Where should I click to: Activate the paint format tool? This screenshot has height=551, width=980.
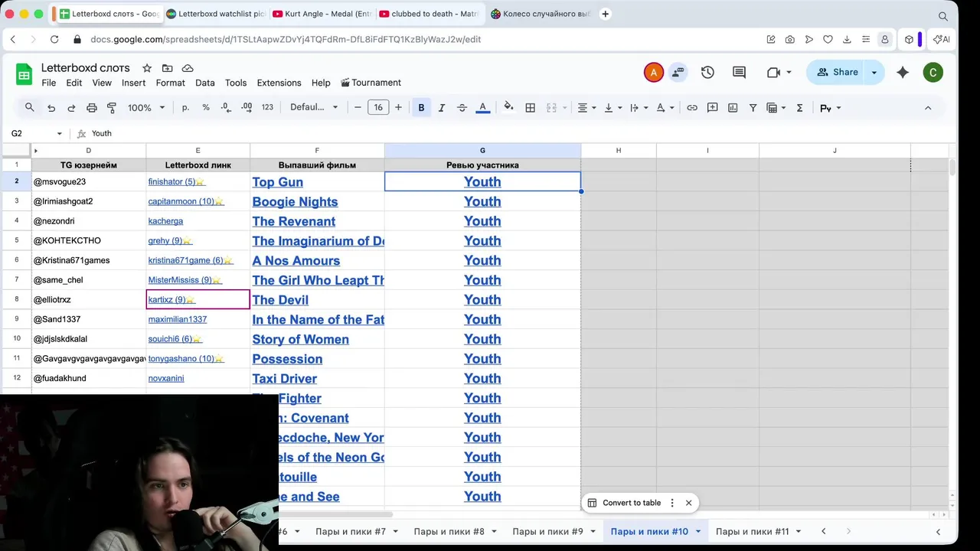[112, 108]
